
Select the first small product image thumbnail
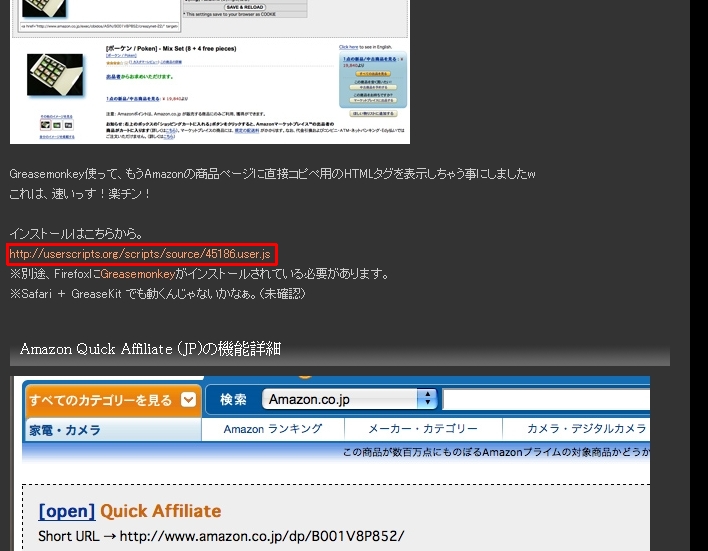click(x=45, y=125)
